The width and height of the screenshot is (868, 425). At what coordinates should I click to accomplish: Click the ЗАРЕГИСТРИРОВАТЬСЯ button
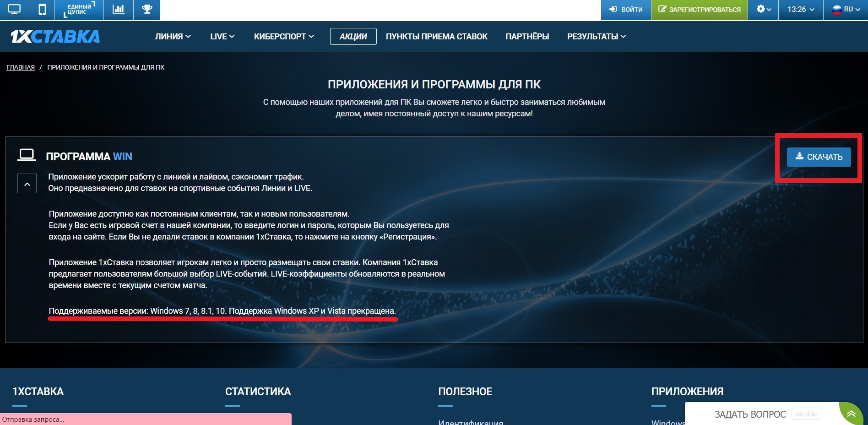click(700, 10)
